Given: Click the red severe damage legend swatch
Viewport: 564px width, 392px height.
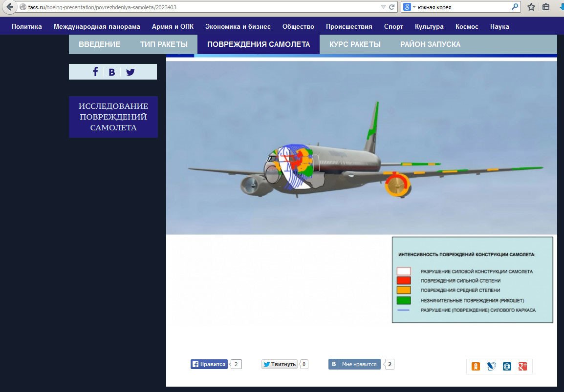Looking at the screenshot, I should (403, 280).
